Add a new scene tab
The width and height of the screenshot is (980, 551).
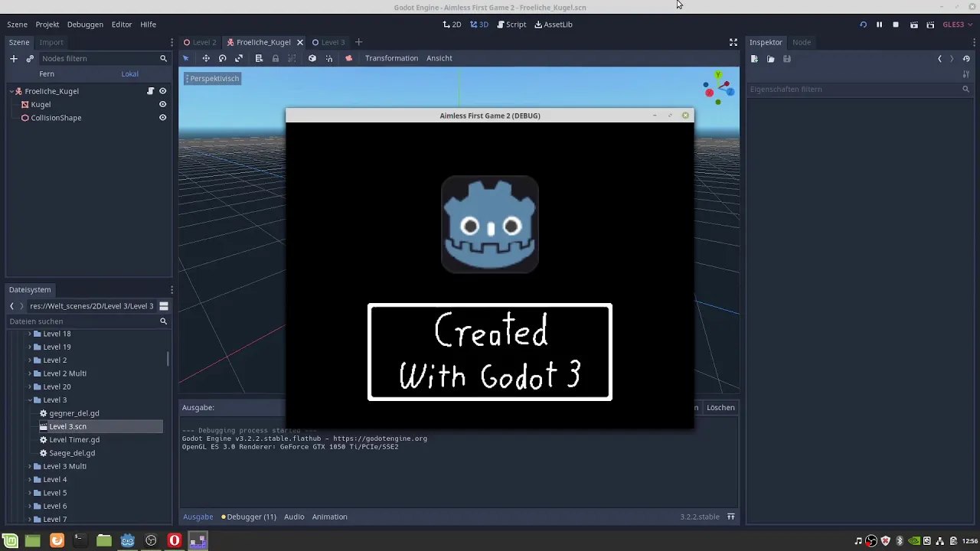click(x=358, y=42)
